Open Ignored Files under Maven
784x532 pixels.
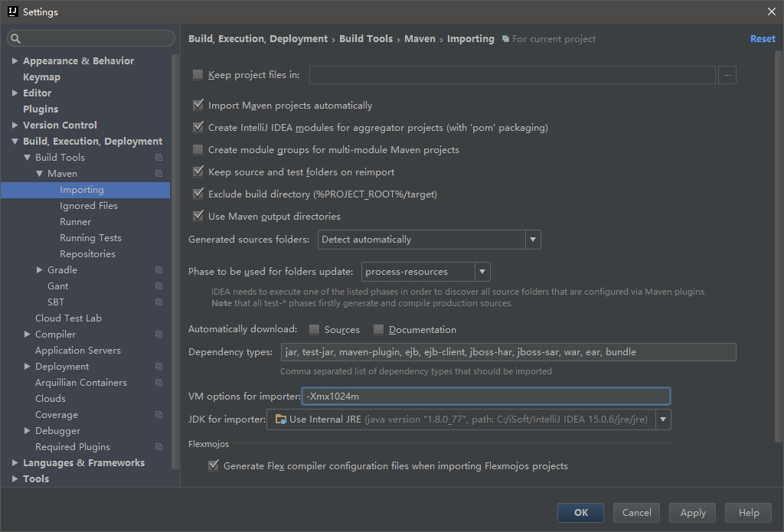89,205
